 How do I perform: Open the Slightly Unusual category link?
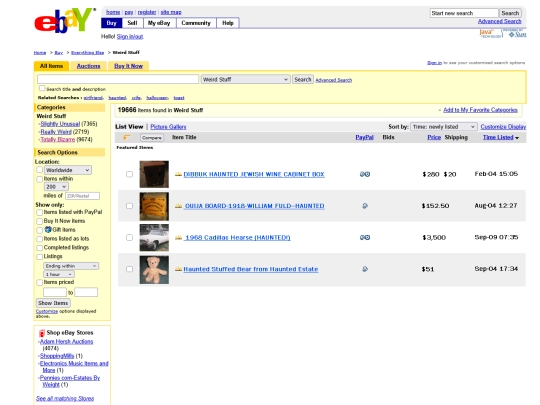coord(60,124)
